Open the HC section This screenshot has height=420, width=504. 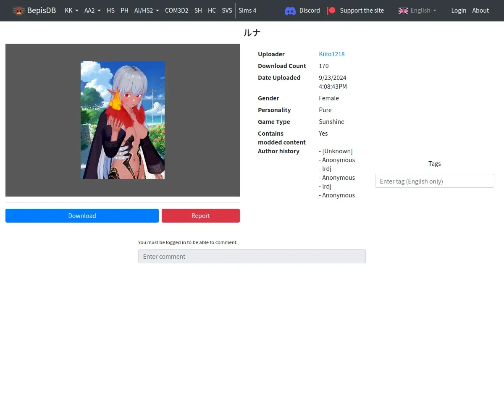point(212,10)
